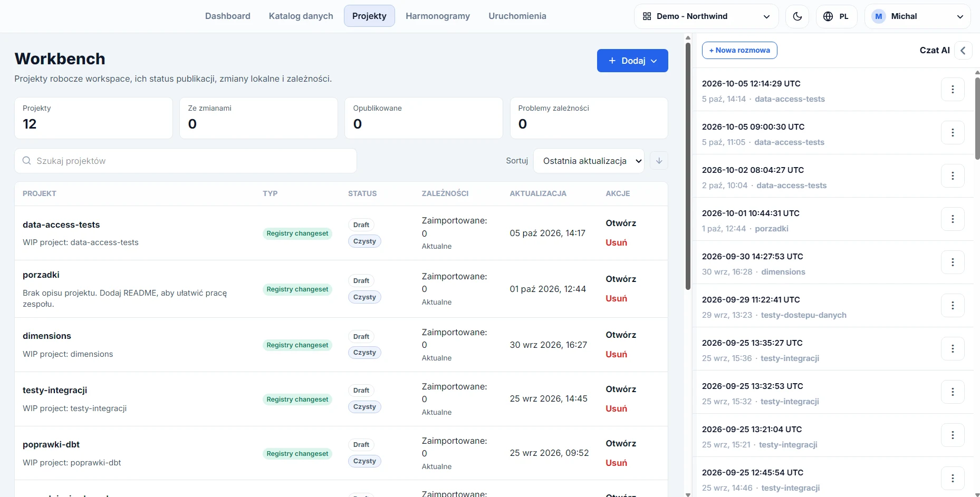Open menu for 2026-09-30 14:27:53 UTC chat
This screenshot has height=497, width=980.
(953, 262)
